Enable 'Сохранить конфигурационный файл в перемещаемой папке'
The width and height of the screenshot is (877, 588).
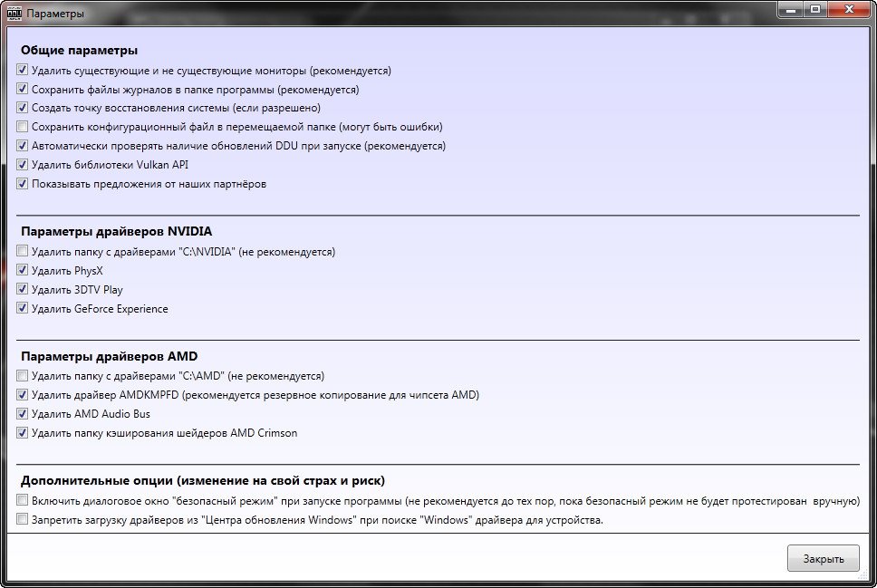click(22, 127)
